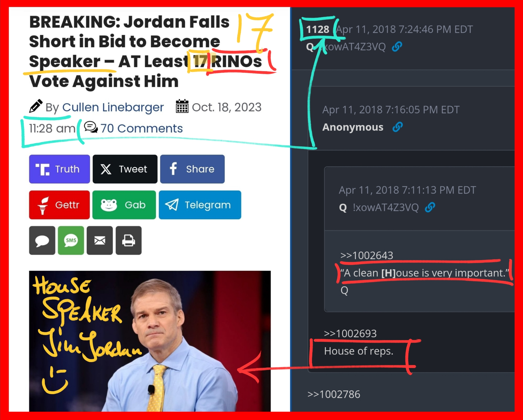523x420 pixels.
Task: Select post number 1128
Action: tap(317, 29)
